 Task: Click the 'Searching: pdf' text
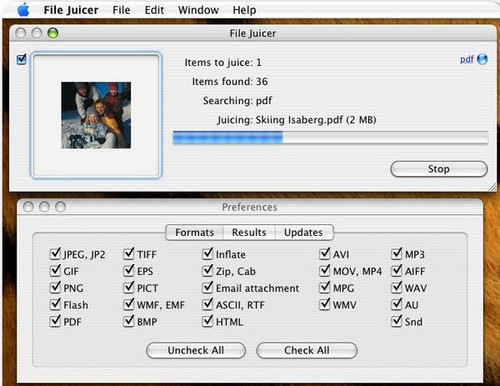coord(237,101)
